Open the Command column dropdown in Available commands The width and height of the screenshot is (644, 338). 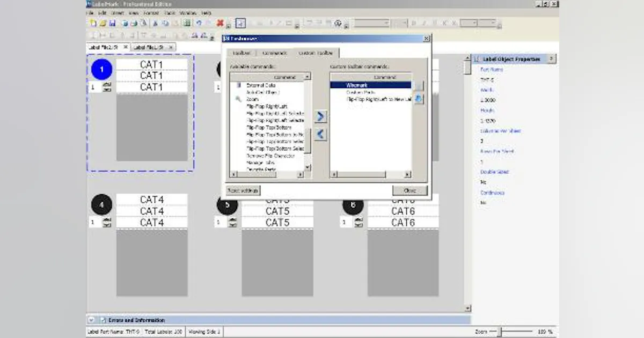tap(307, 77)
